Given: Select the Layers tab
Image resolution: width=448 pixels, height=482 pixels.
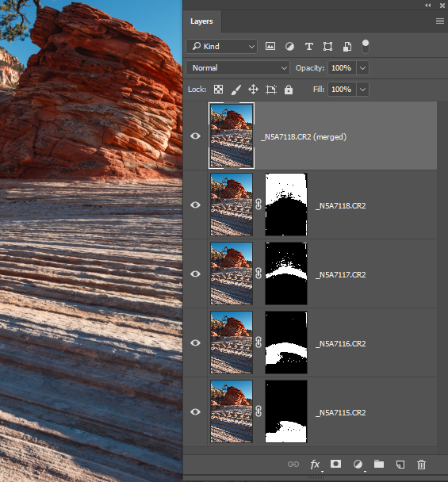Looking at the screenshot, I should tap(201, 21).
